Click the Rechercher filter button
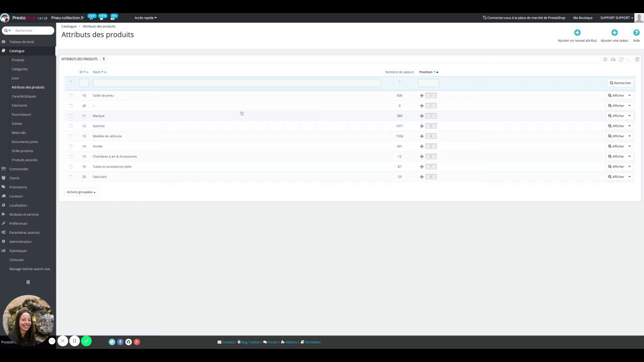Viewport: 644px width, 362px height. [x=620, y=83]
